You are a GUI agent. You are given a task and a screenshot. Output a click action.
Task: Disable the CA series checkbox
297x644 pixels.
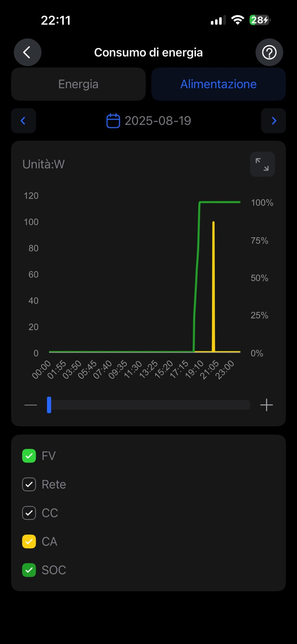point(29,541)
